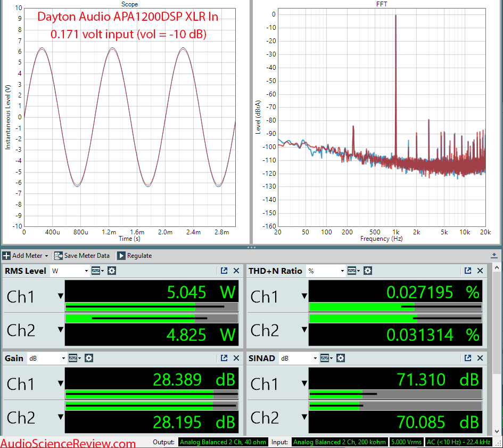Click the Gain Ch1 bar meter
This screenshot has height=448, width=503.
pyautogui.click(x=152, y=394)
